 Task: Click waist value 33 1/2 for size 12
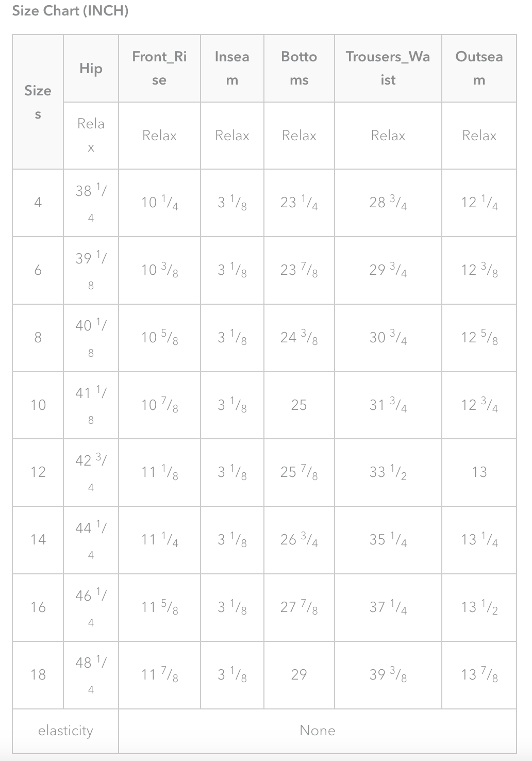coord(388,472)
